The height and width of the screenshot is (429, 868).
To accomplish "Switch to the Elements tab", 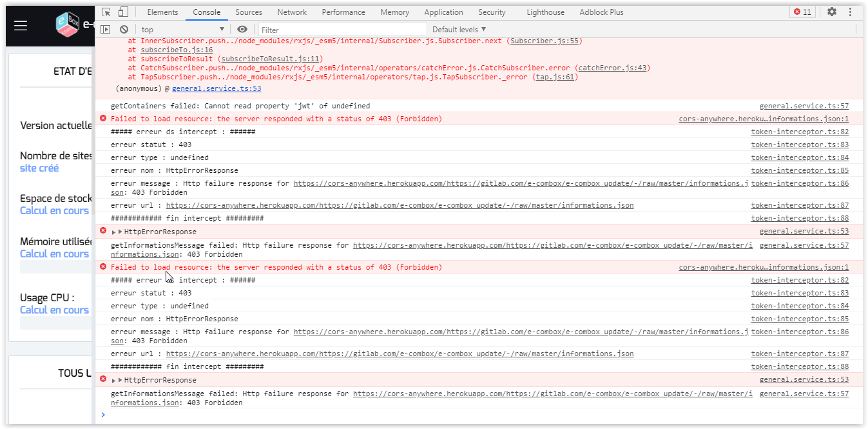I will pos(162,12).
